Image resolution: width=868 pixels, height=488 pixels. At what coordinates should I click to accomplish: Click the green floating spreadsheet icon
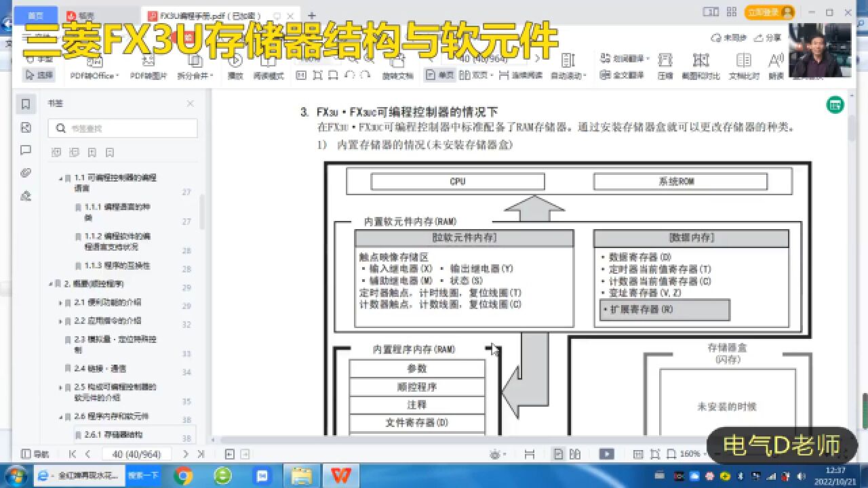835,104
